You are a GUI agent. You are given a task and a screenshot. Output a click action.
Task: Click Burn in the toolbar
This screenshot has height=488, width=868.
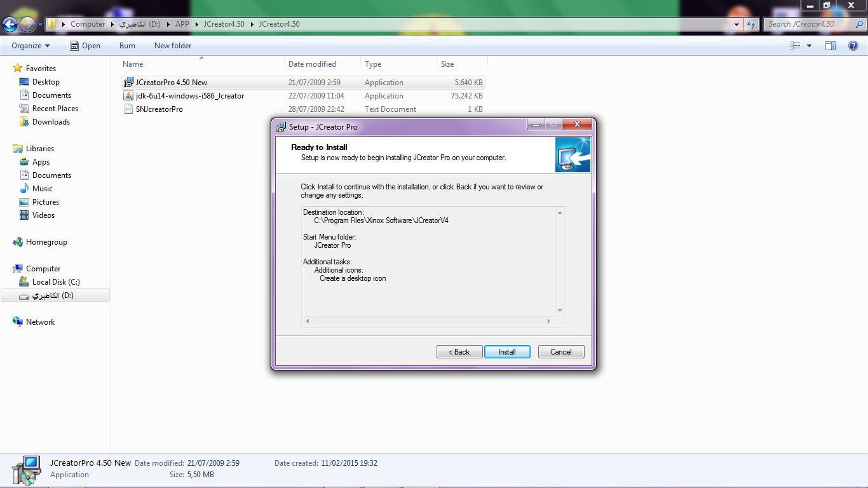(x=127, y=46)
